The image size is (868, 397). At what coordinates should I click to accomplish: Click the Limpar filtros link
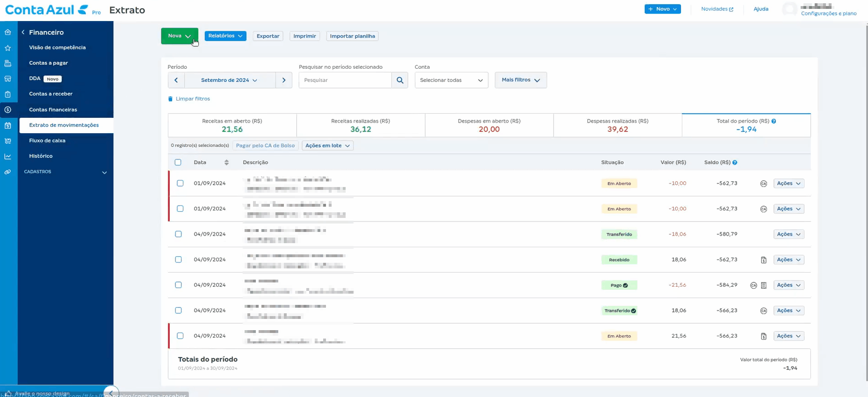[x=192, y=99]
